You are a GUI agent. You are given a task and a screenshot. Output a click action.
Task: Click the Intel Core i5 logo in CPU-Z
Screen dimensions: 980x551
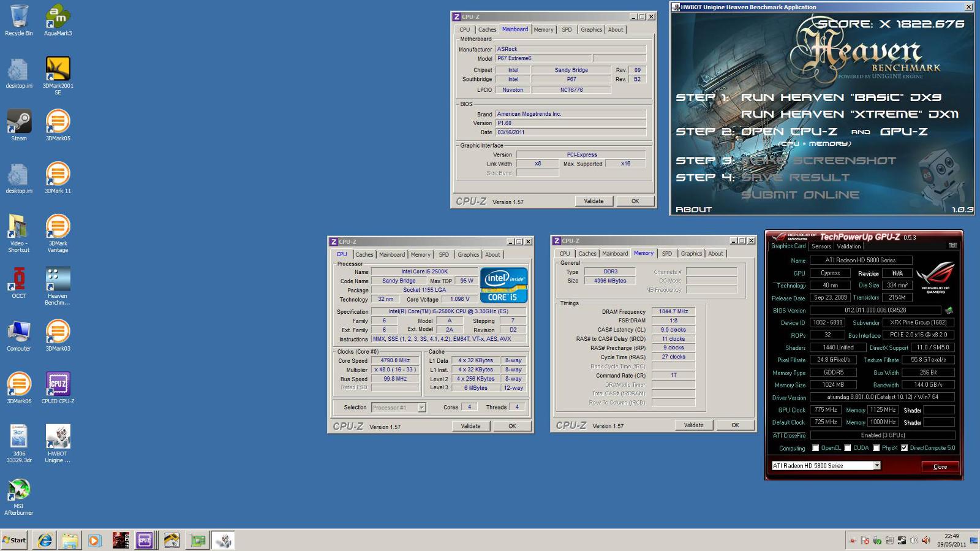504,286
